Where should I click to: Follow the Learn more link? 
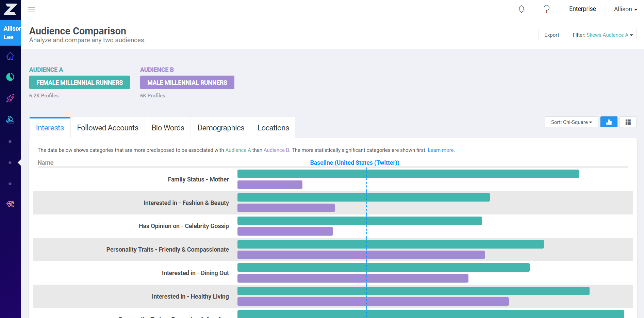pyautogui.click(x=441, y=150)
